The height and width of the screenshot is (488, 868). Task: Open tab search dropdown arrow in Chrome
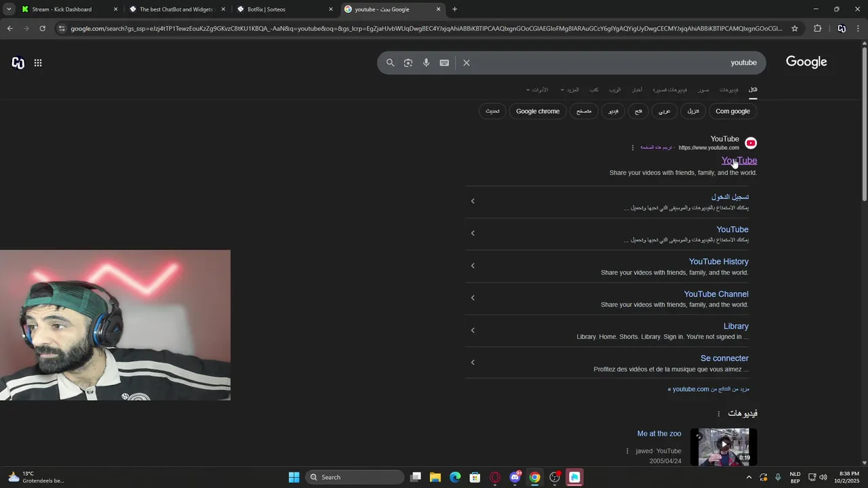[x=9, y=9]
